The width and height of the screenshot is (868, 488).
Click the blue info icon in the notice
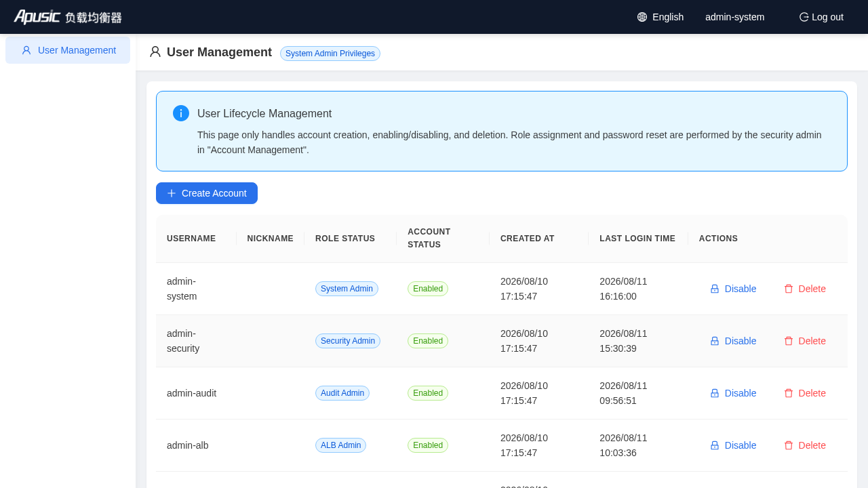pyautogui.click(x=181, y=113)
